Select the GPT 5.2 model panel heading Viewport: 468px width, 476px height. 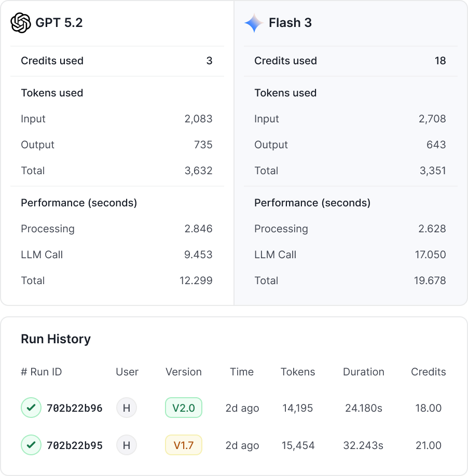click(x=59, y=23)
